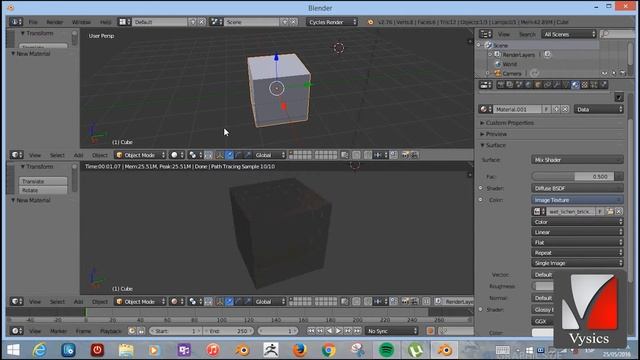Open Playback menu in timeline header

click(111, 331)
